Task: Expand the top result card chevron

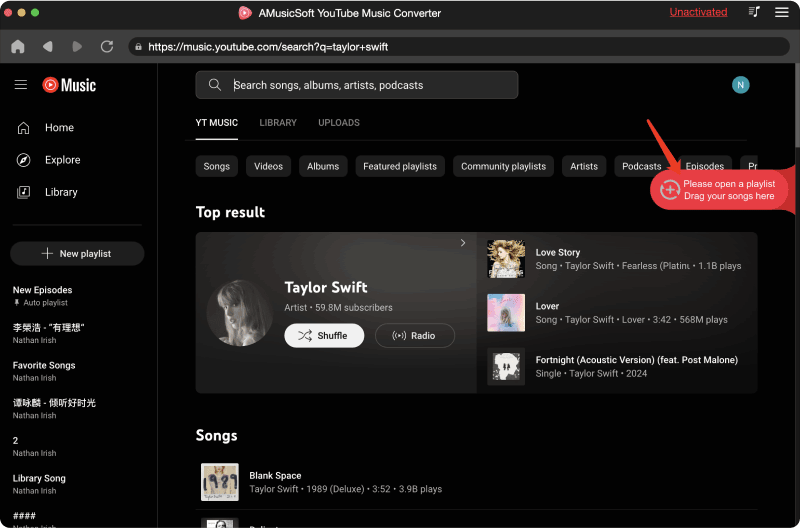Action: 463,243
